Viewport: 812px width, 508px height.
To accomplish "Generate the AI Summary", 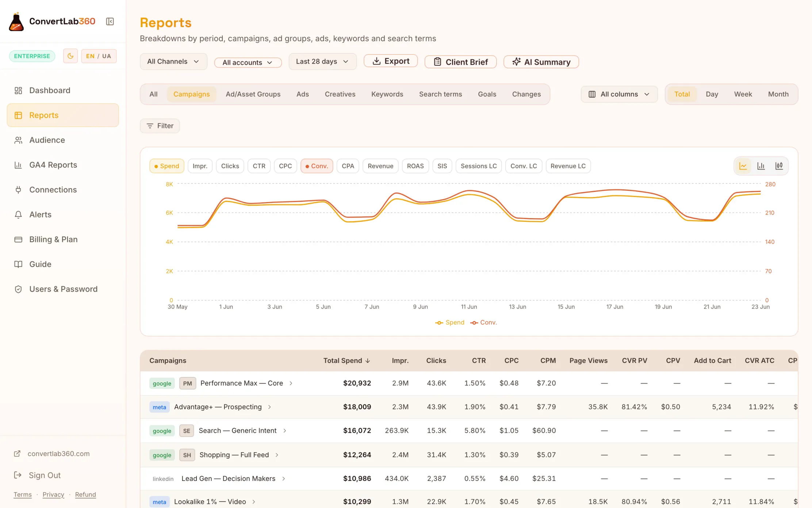I will 541,62.
